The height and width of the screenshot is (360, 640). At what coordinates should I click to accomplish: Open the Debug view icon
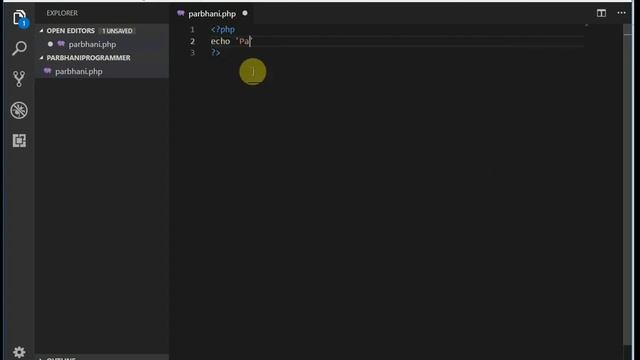(x=19, y=110)
